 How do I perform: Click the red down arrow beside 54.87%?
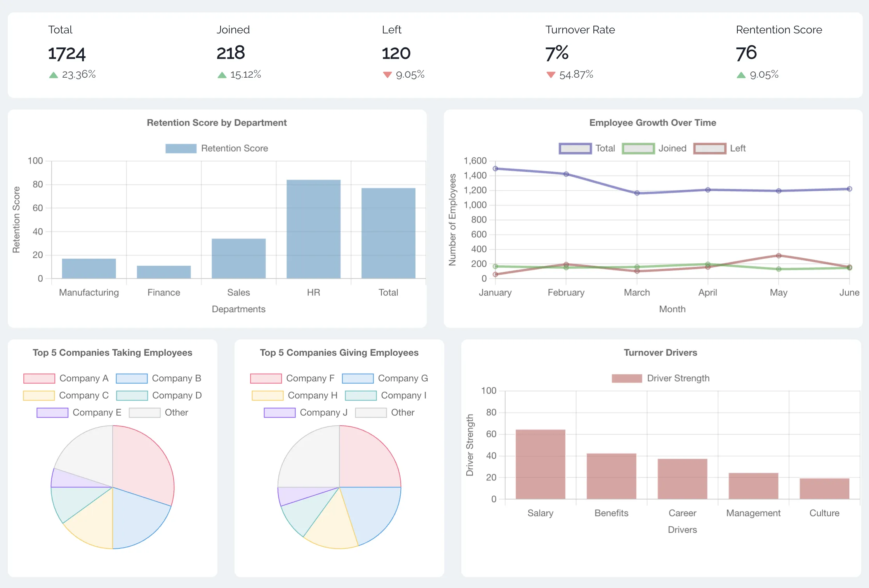(x=551, y=75)
